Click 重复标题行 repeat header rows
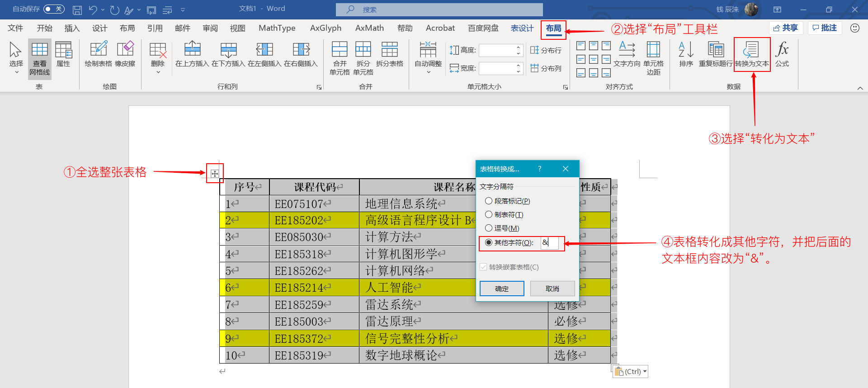868x388 pixels. tap(716, 54)
